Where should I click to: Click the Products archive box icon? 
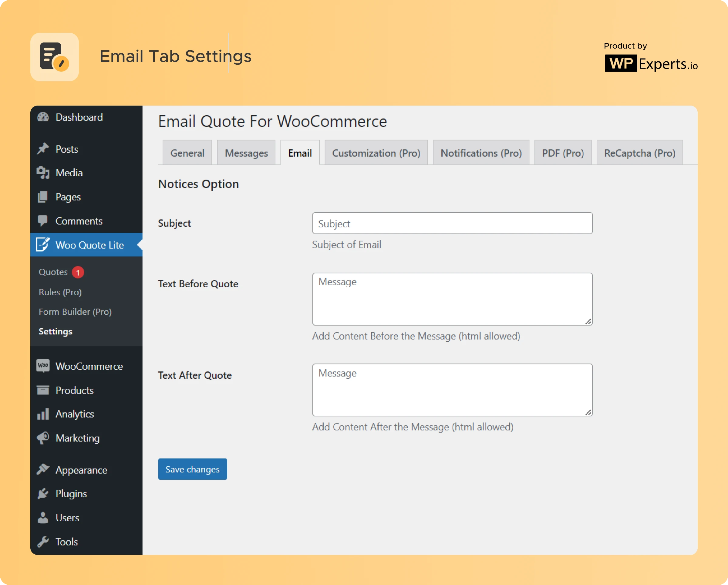tap(43, 390)
